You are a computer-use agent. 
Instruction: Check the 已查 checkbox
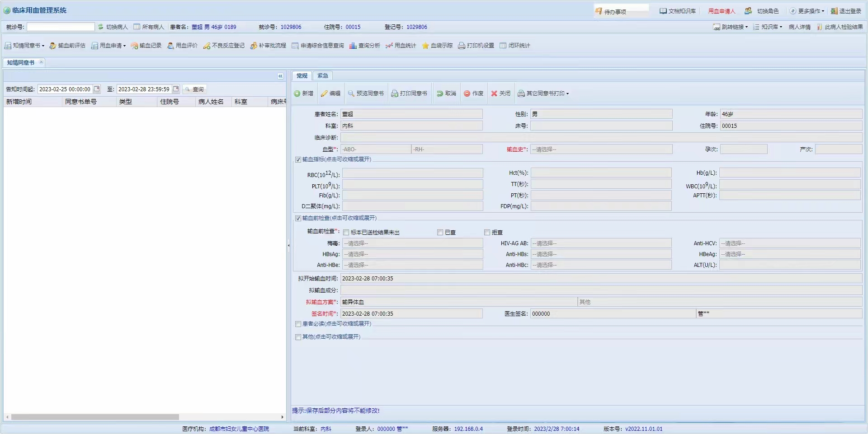point(440,233)
